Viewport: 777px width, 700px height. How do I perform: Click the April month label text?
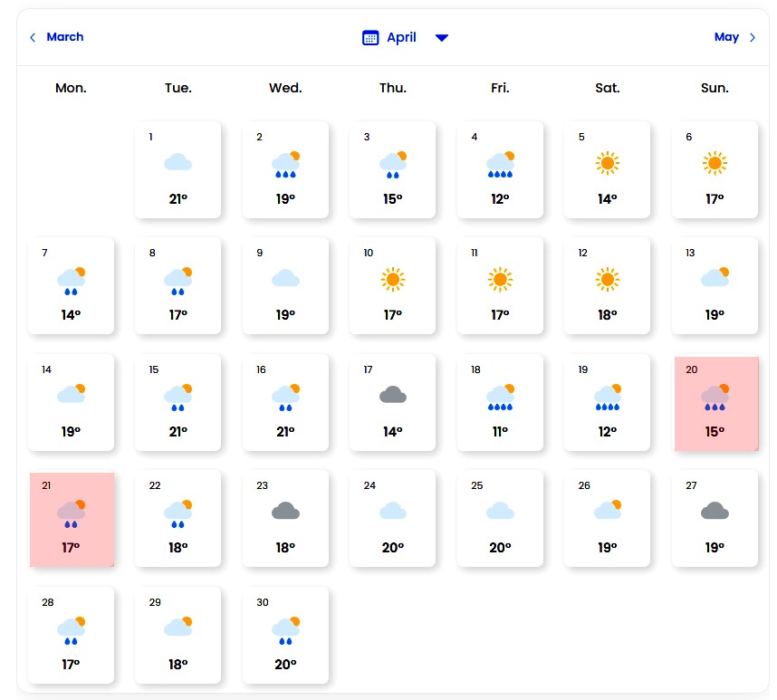[401, 37]
